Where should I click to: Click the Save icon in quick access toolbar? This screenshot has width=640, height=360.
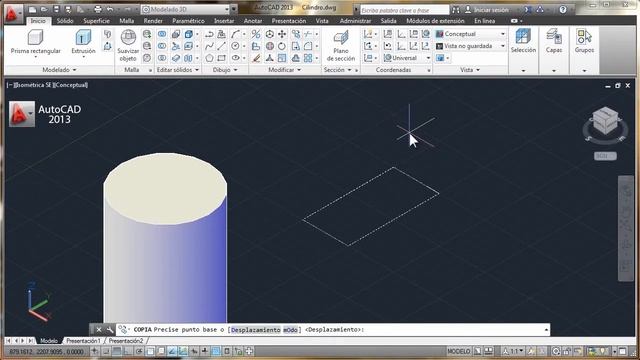56,9
